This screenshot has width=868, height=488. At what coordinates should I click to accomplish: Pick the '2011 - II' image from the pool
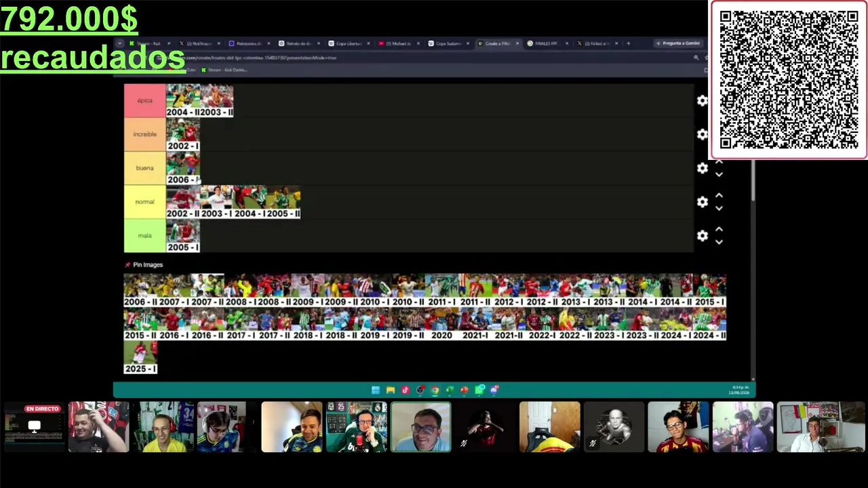(x=475, y=290)
